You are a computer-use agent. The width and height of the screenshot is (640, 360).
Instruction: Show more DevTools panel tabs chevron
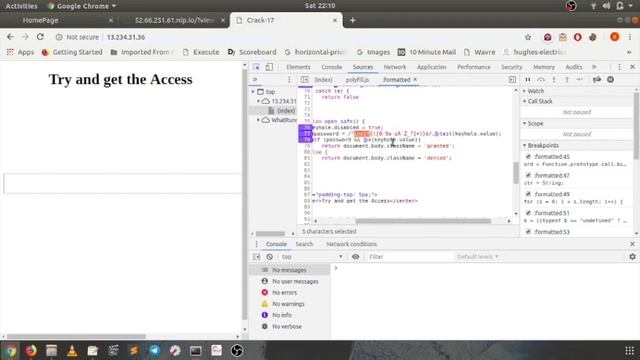coord(594,67)
